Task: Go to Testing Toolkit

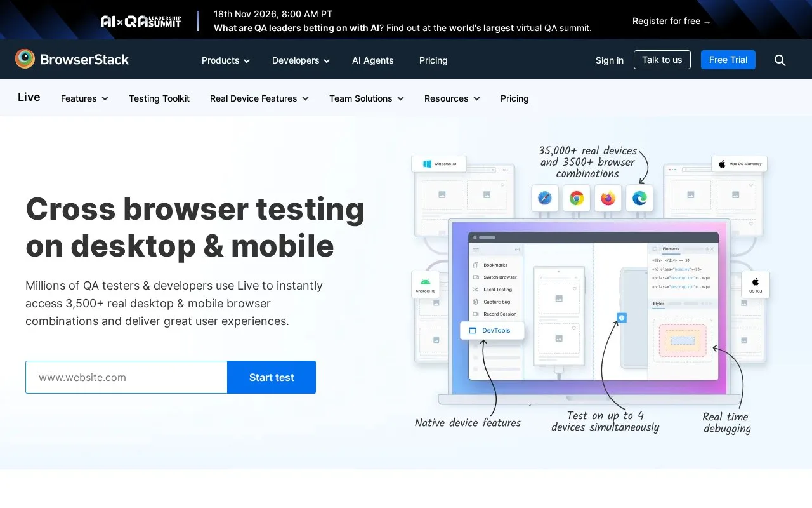Action: (159, 98)
